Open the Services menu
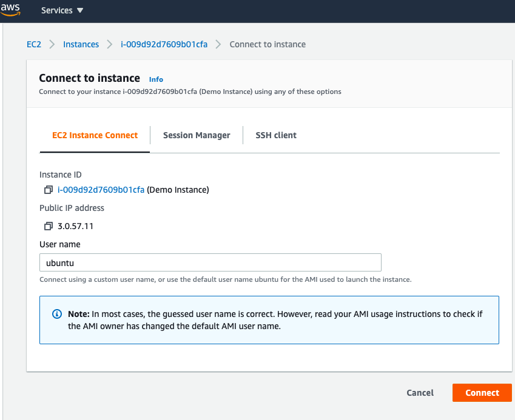 click(x=58, y=10)
